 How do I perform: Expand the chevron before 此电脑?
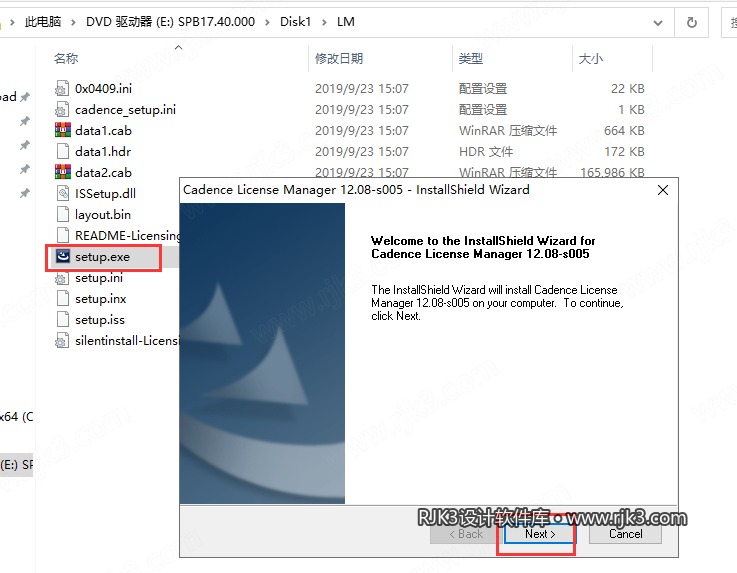point(13,22)
